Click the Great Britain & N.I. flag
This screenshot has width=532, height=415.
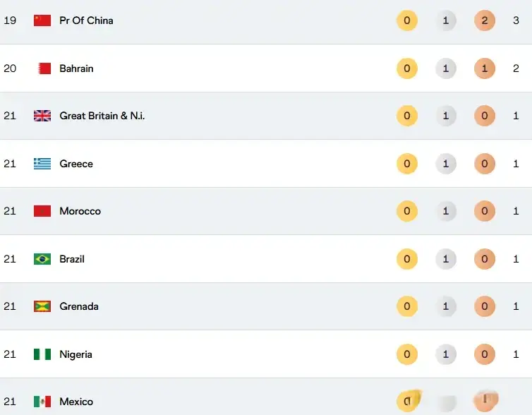42,116
